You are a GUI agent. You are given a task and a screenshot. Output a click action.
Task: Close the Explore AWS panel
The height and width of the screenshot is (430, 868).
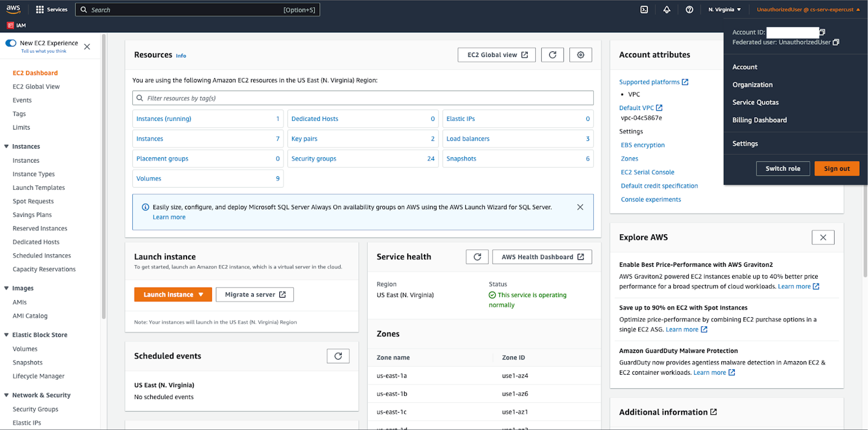tap(823, 237)
